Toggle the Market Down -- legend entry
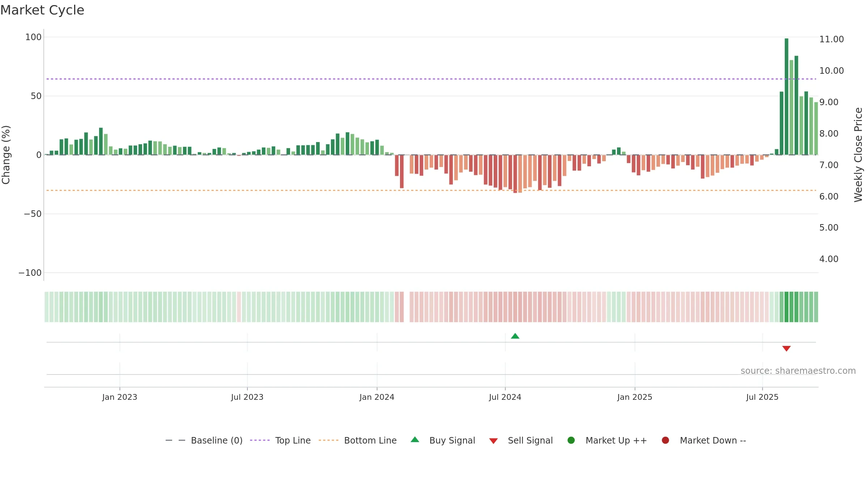 click(x=704, y=440)
